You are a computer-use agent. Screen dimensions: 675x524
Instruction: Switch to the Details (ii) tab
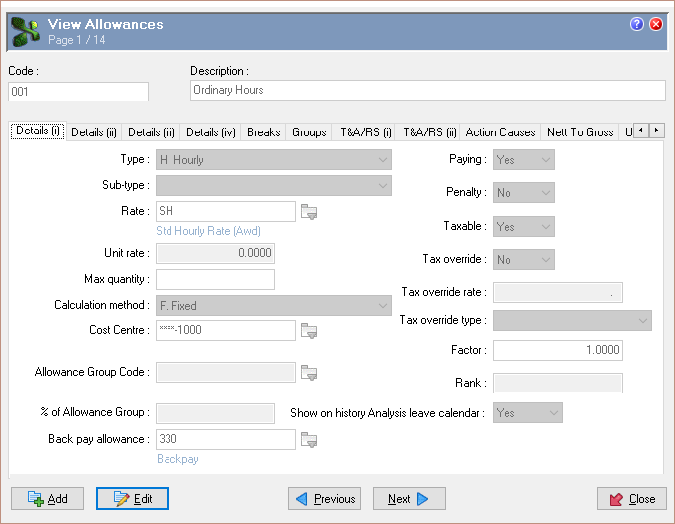pos(94,132)
